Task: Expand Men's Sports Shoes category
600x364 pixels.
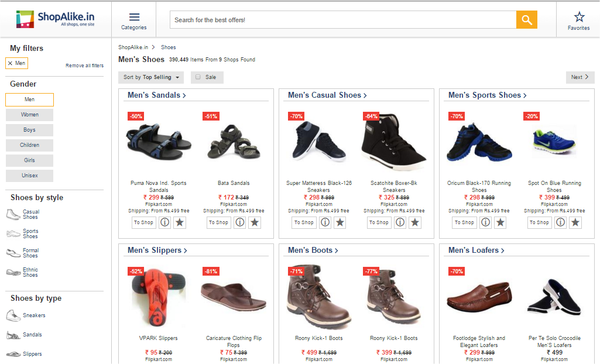Action: tap(487, 95)
